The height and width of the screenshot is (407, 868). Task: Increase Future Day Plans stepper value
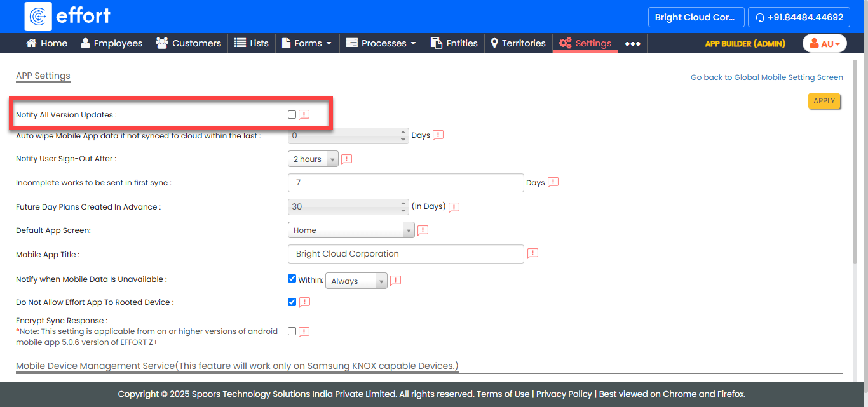tap(403, 203)
